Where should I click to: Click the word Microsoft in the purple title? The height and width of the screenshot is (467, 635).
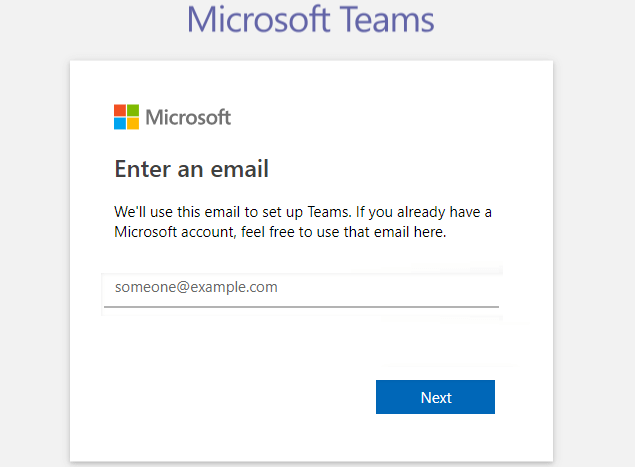258,19
